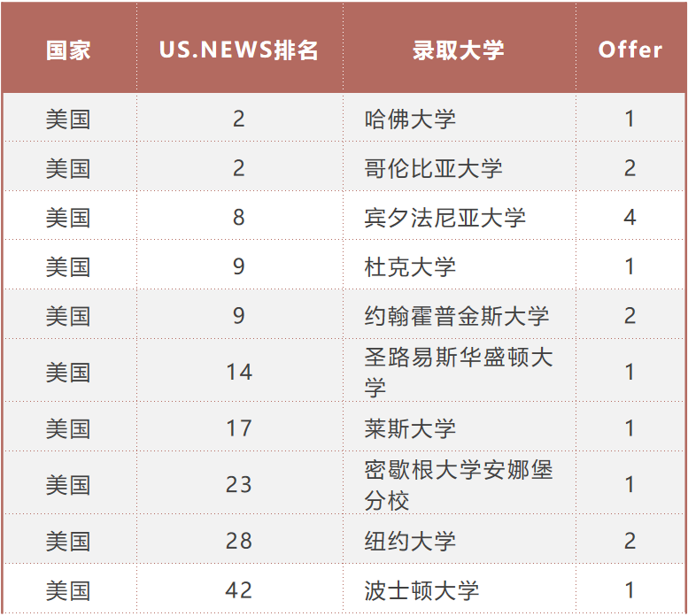Click the 杜克大学 cell
The height and width of the screenshot is (616, 688).
(x=411, y=266)
